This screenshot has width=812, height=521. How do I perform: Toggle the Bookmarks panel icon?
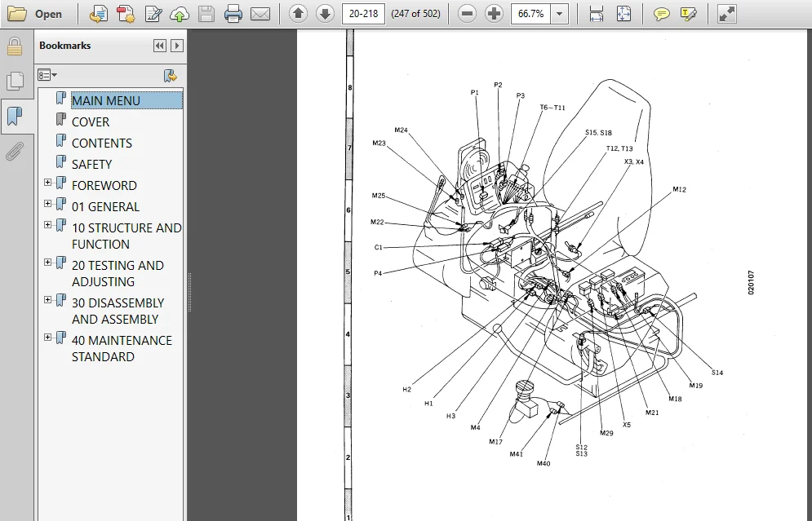click(15, 117)
